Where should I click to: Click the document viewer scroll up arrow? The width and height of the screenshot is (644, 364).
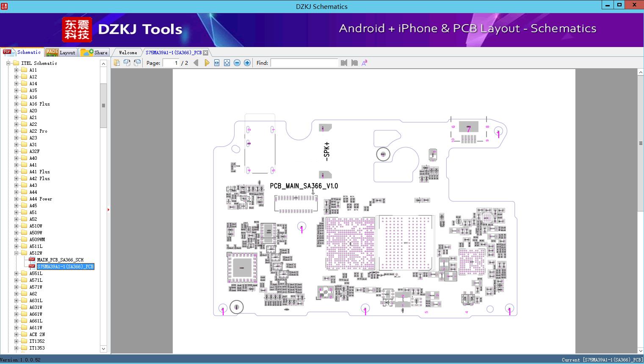[641, 72]
